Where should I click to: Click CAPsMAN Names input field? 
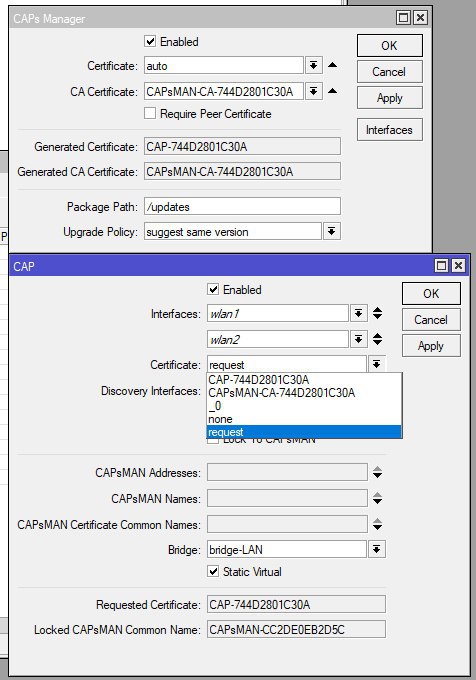[x=287, y=498]
